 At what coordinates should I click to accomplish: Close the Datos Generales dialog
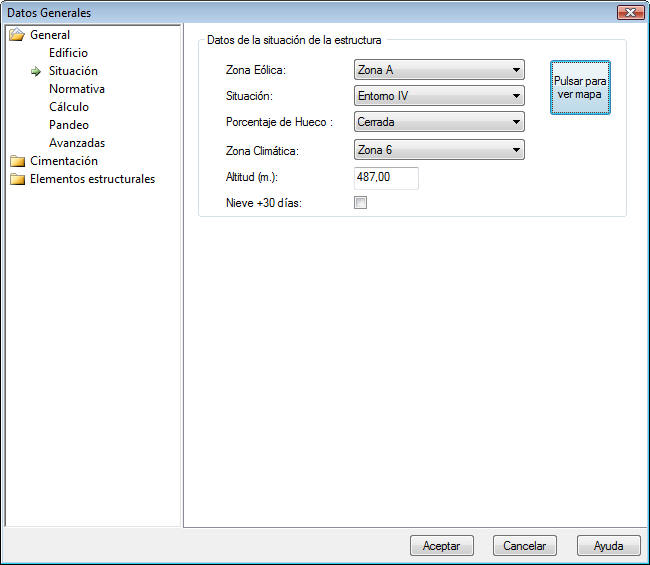[630, 12]
